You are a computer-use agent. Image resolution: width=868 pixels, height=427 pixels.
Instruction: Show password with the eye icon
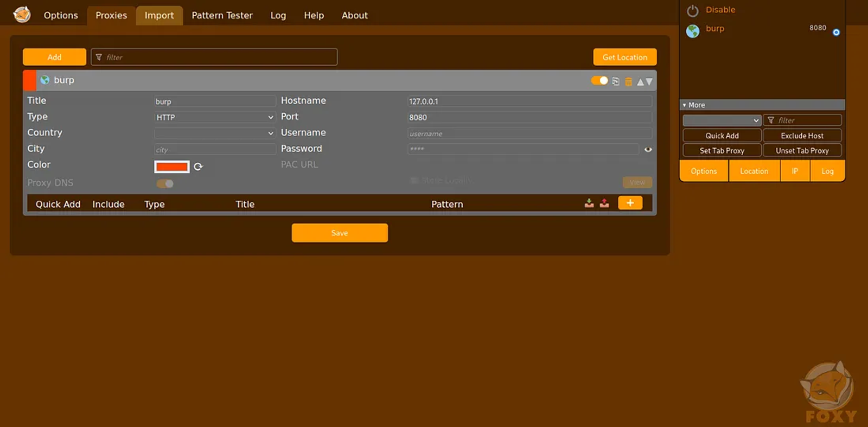(648, 149)
